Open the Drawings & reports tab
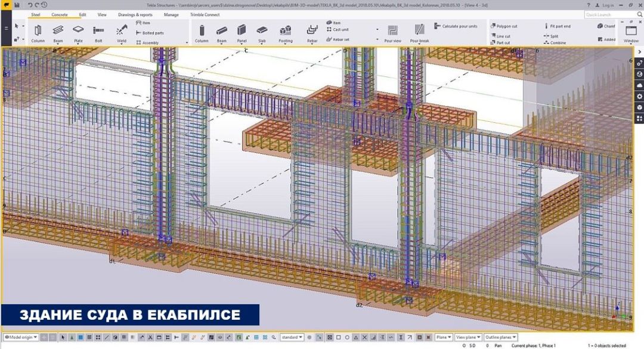Image resolution: width=644 pixels, height=349 pixels. click(x=135, y=14)
